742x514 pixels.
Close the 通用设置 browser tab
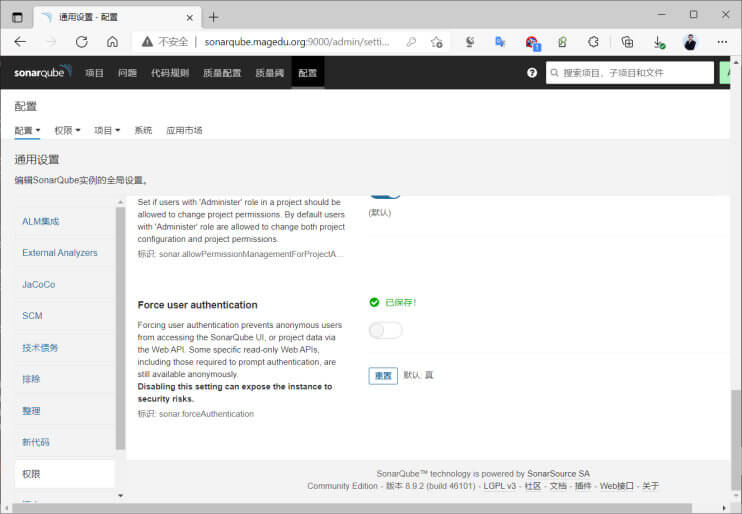coord(190,18)
